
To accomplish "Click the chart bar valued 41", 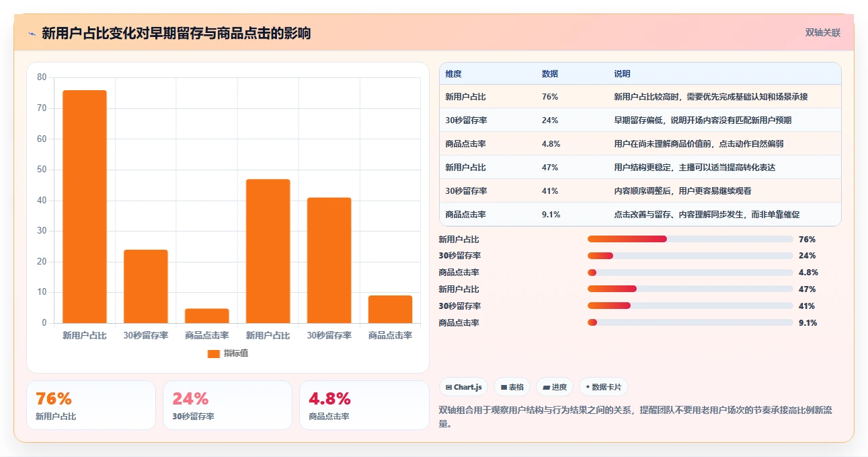I will [329, 260].
